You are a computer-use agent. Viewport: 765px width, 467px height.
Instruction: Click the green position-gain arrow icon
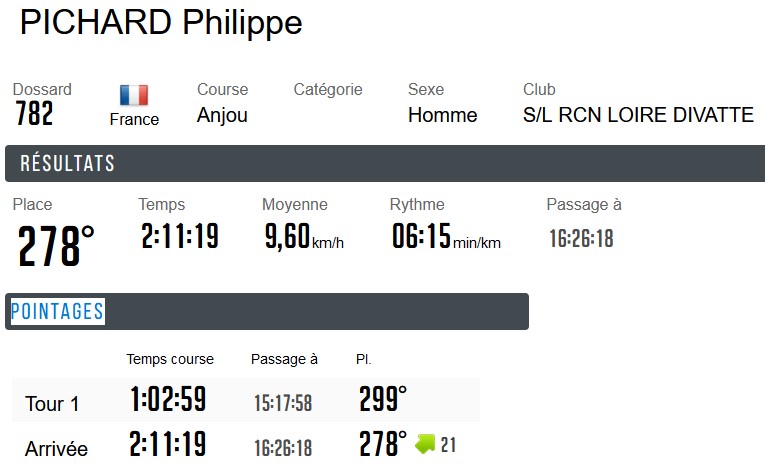pyautogui.click(x=425, y=444)
